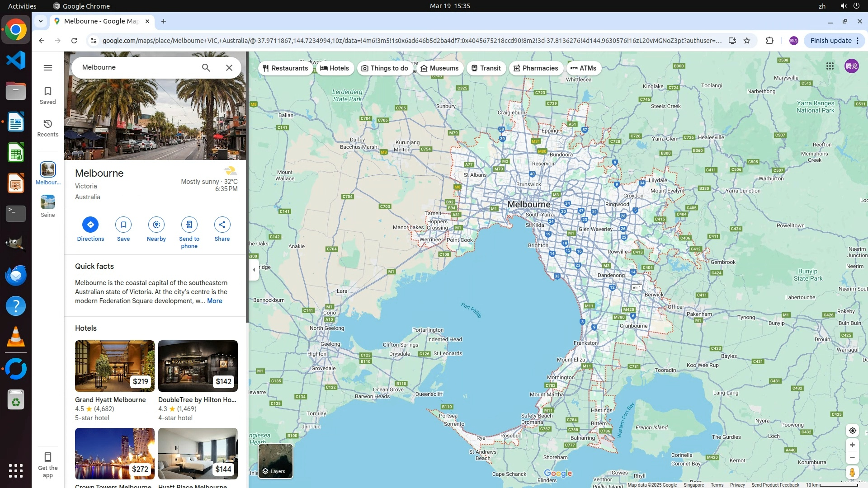Filter map by Restaurants chip
This screenshot has height=488, width=868.
point(285,68)
